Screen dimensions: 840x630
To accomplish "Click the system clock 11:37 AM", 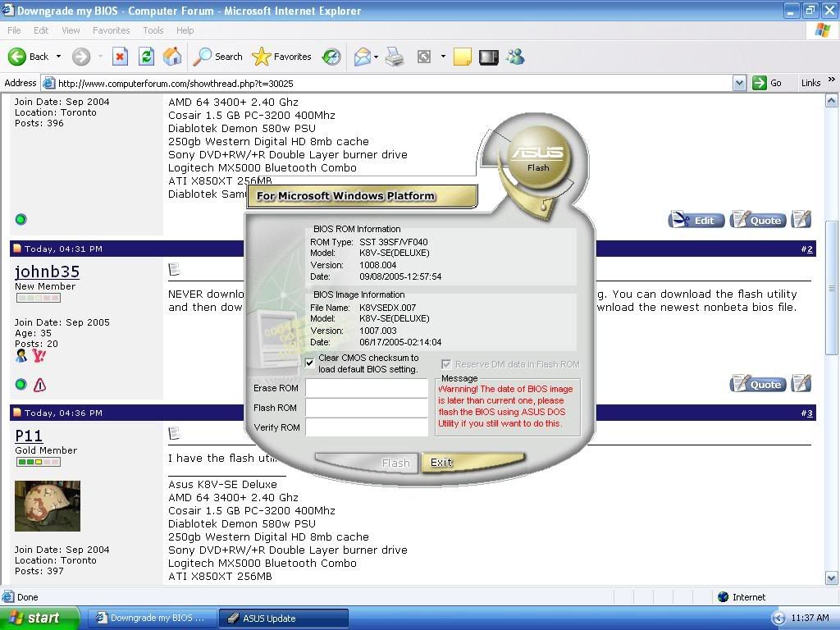I will click(810, 619).
